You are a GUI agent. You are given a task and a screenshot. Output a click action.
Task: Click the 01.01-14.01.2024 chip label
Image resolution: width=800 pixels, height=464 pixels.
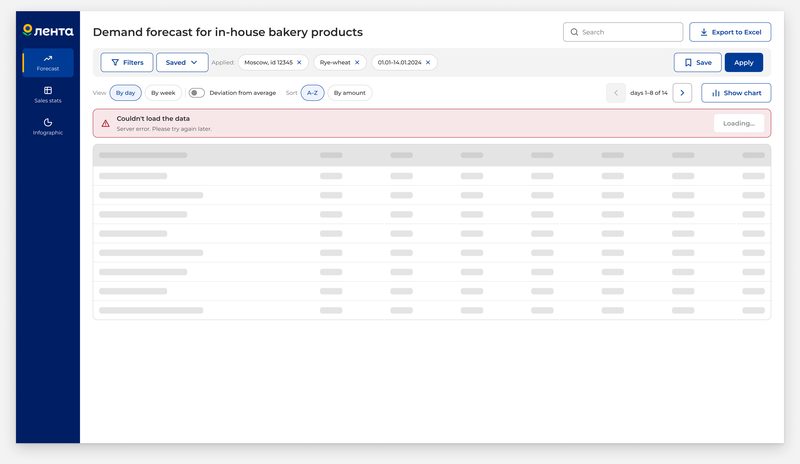[x=399, y=62]
